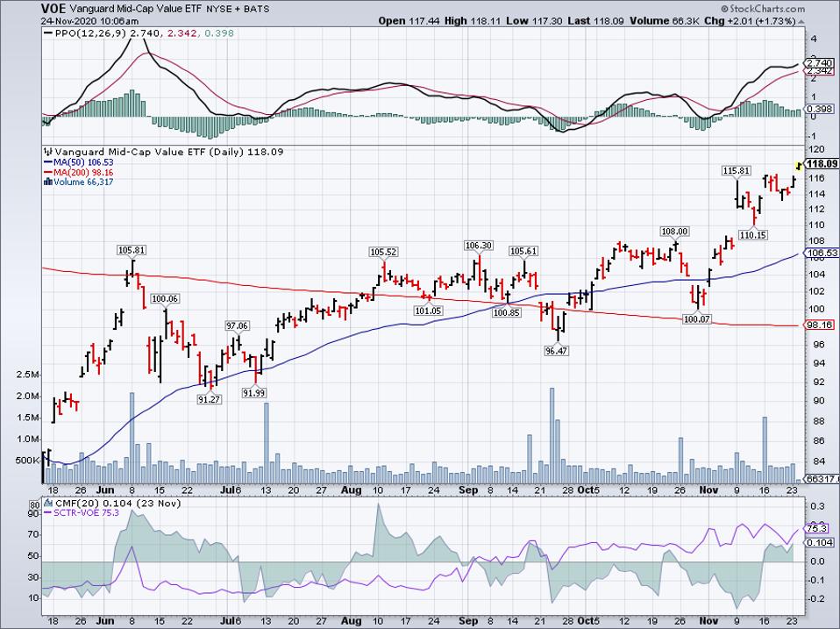
Task: Click the MA(50) 106.53 legend entry
Action: 78,162
